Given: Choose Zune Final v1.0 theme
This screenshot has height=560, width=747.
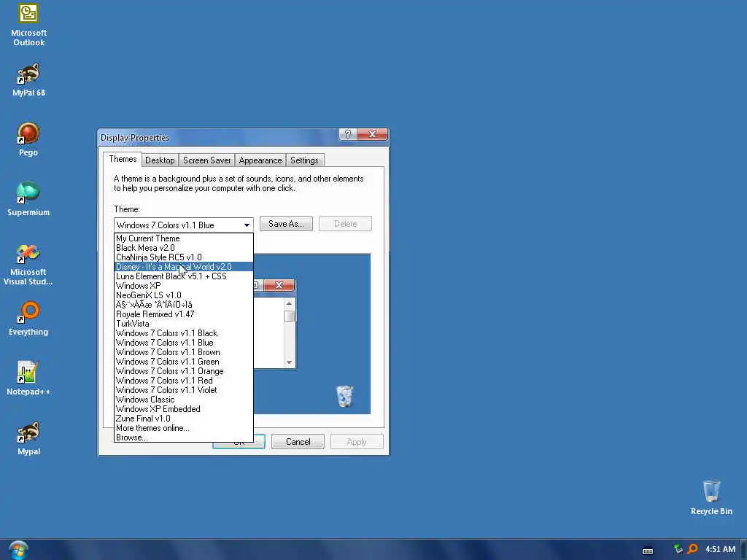Looking at the screenshot, I should pos(184,419).
